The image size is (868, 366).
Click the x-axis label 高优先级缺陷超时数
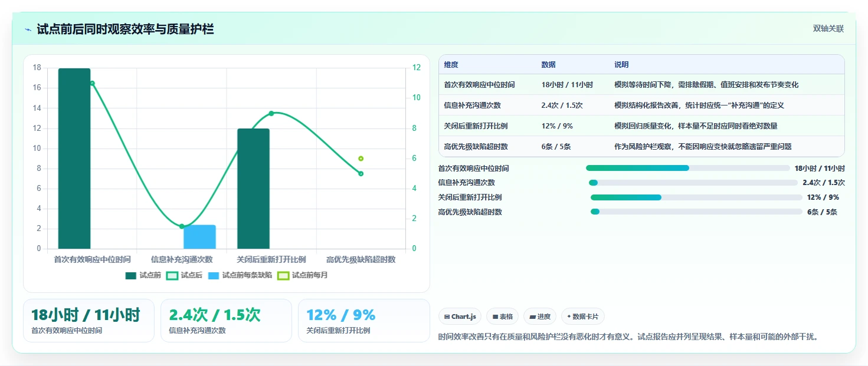coord(361,259)
